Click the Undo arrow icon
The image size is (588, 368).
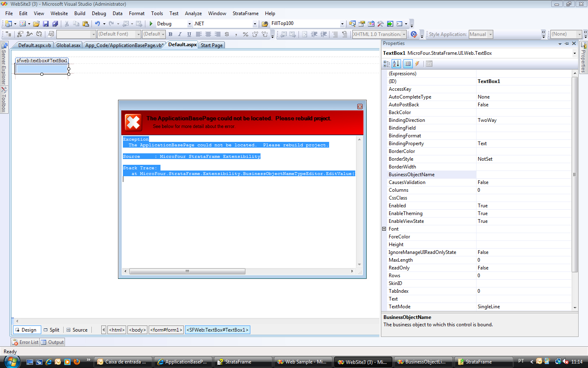pos(97,24)
